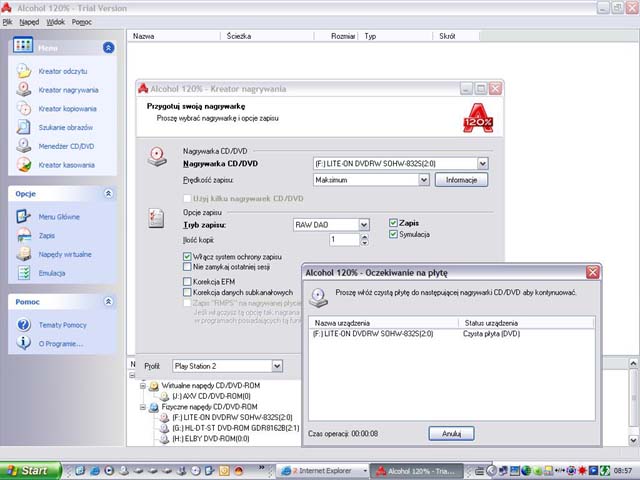The width and height of the screenshot is (640, 480).
Task: Click the Menu panel grid icon
Action: click(x=23, y=45)
